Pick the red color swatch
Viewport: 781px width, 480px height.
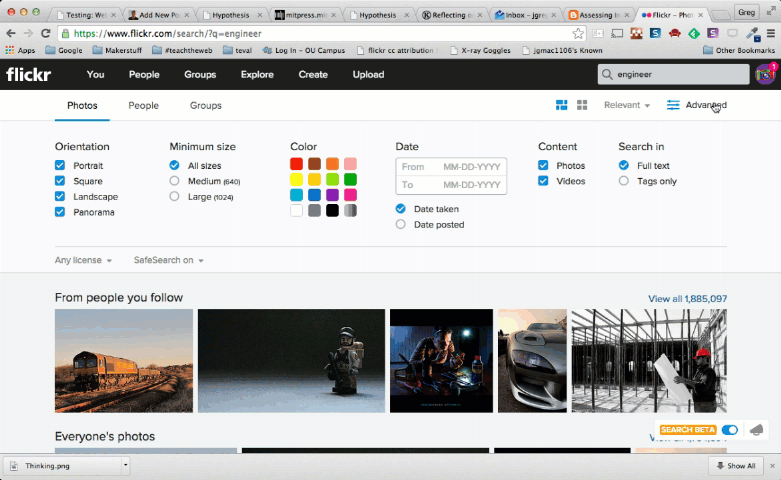(296, 164)
